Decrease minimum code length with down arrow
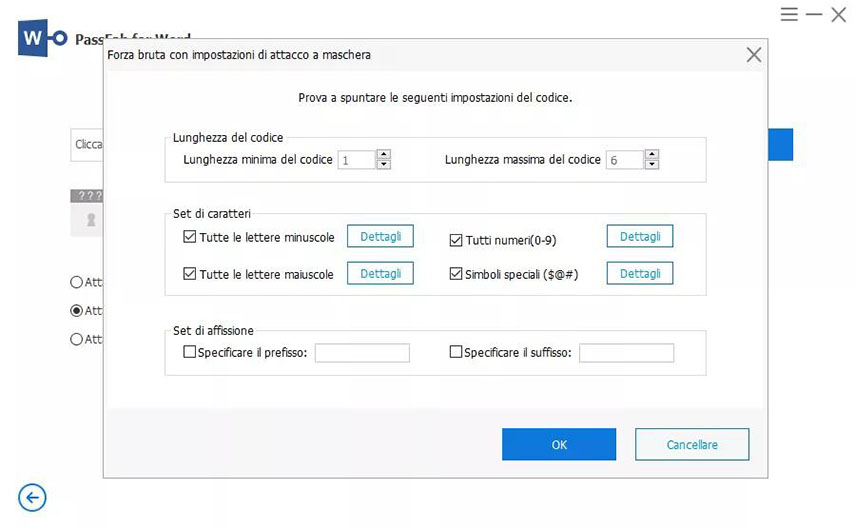 tap(384, 165)
